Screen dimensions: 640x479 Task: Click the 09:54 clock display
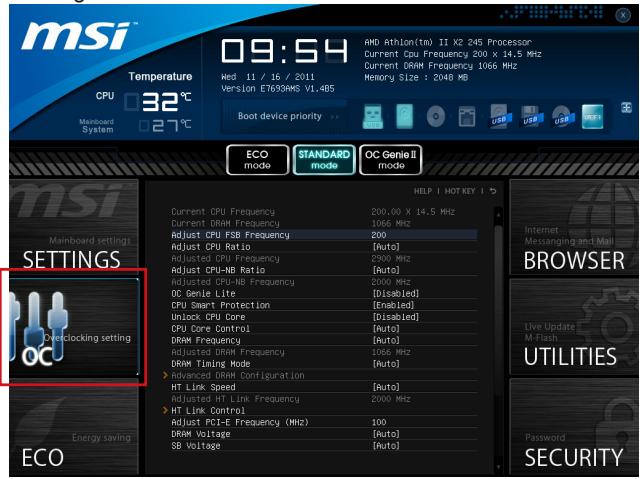coord(284,51)
